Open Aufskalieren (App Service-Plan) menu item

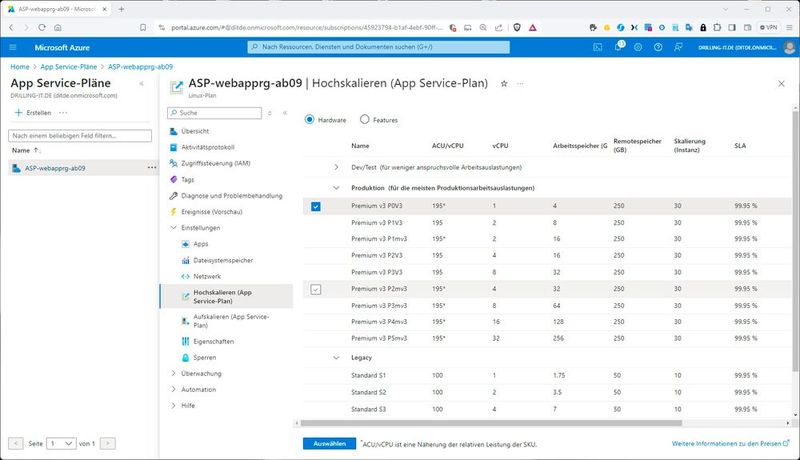pos(231,321)
